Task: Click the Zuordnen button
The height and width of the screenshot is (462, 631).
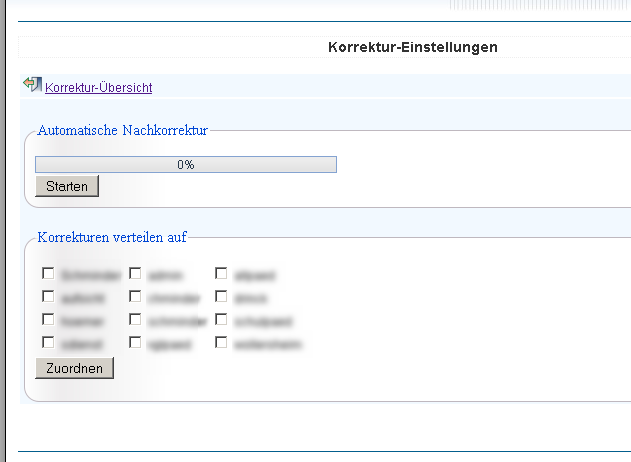Action: pos(74,368)
